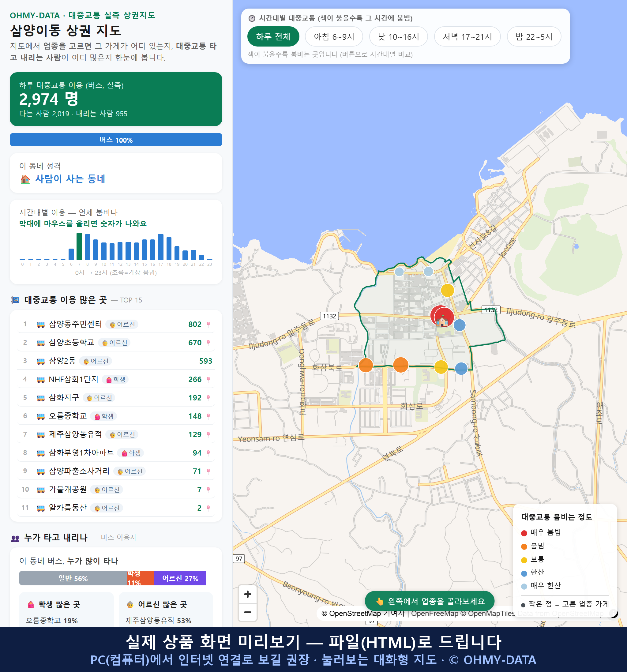627x672 pixels.
Task: Select the 낮 10~16시 time filter
Action: 398,36
